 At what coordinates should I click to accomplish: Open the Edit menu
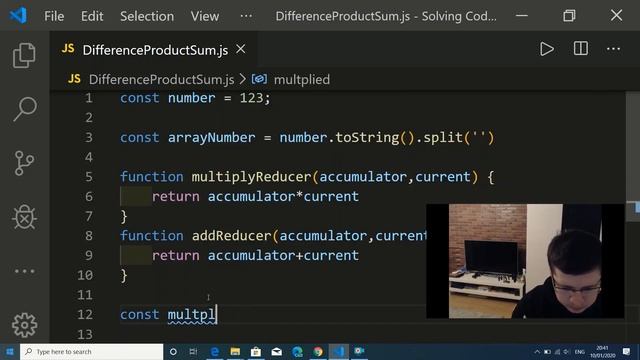point(92,16)
